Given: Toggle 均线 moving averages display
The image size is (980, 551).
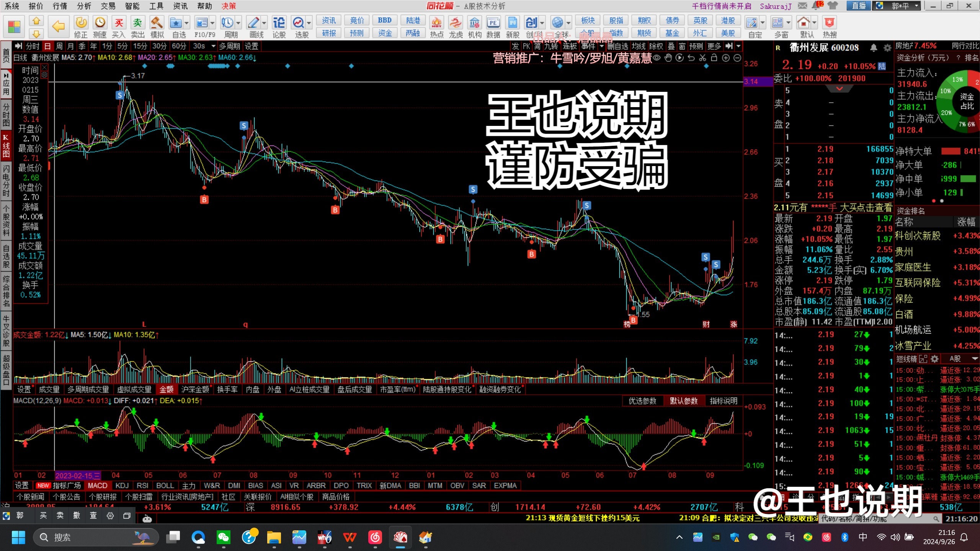Looking at the screenshot, I should (639, 46).
